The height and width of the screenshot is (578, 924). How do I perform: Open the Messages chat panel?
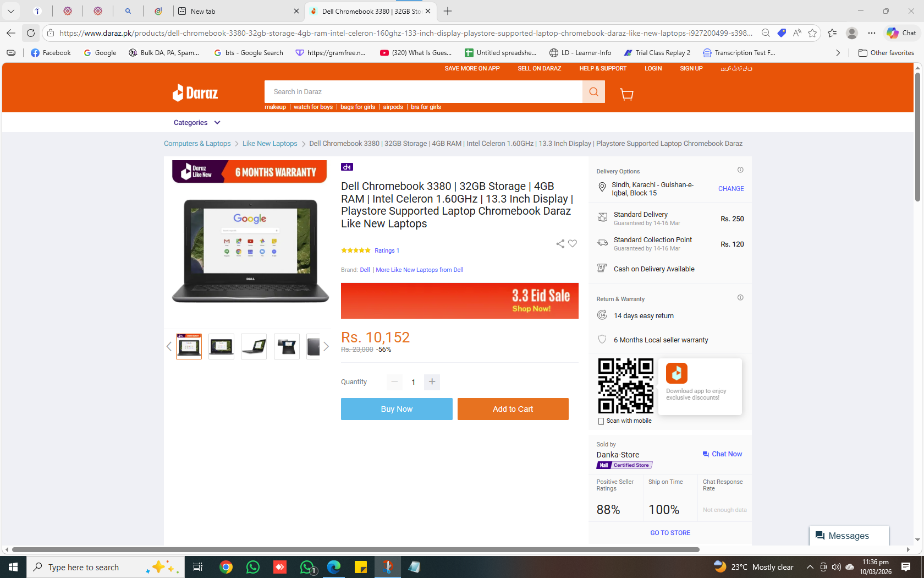pos(849,536)
